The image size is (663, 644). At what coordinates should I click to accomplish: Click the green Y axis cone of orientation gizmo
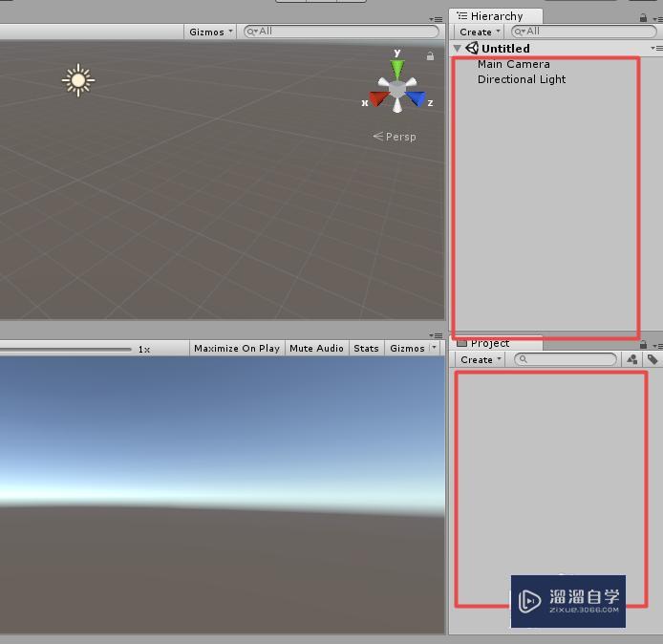click(397, 69)
